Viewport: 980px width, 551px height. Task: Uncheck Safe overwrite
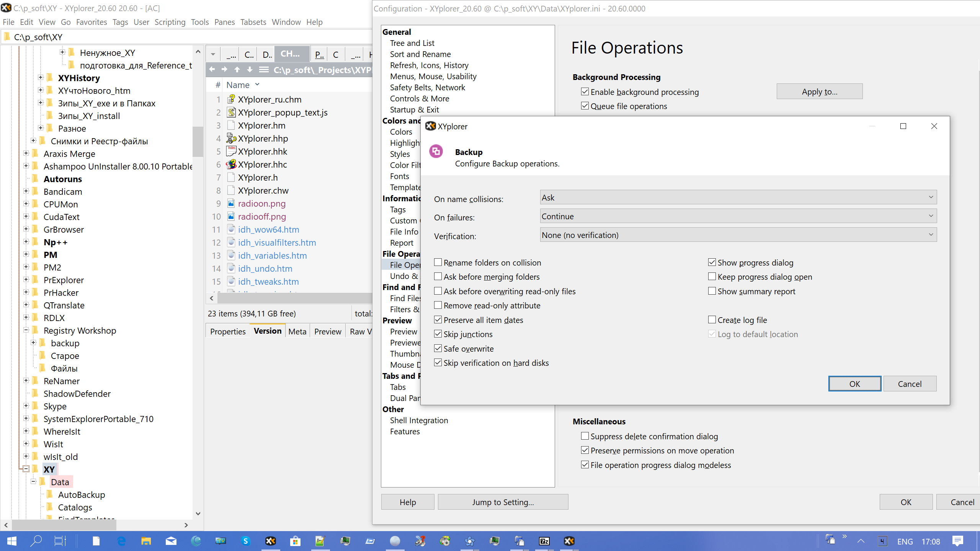438,348
